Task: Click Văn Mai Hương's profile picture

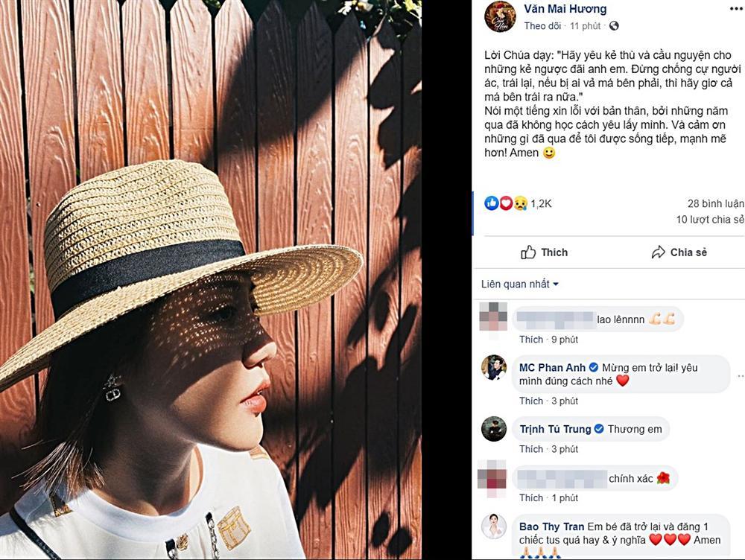Action: [499, 16]
